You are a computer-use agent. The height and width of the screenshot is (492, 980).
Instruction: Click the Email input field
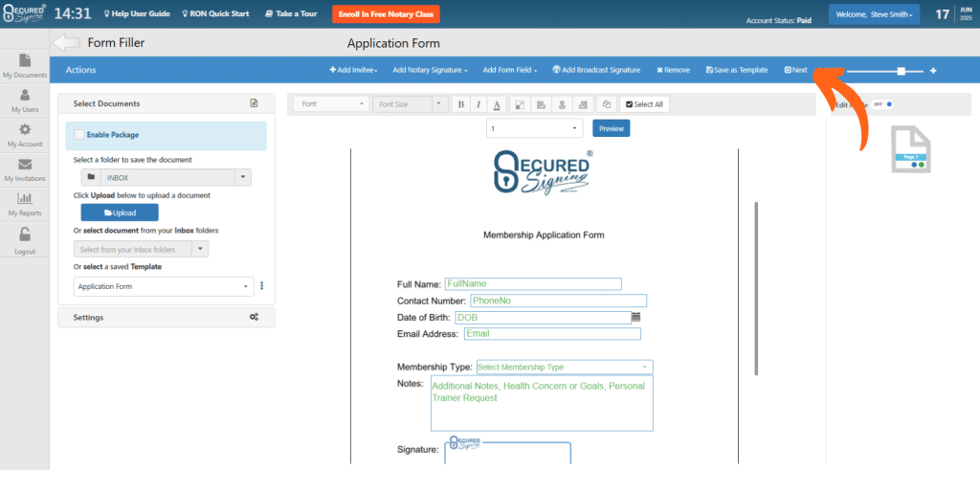(x=552, y=334)
